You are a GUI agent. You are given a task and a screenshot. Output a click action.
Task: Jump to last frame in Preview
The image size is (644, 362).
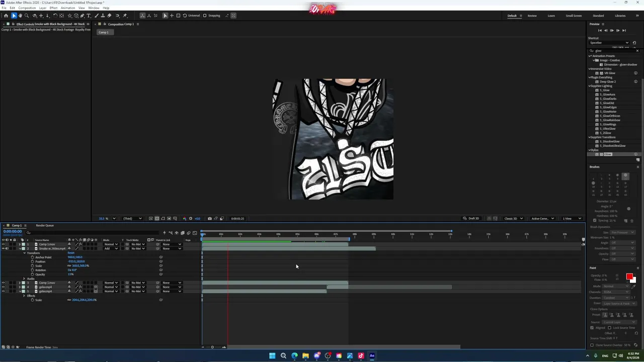pyautogui.click(x=624, y=31)
